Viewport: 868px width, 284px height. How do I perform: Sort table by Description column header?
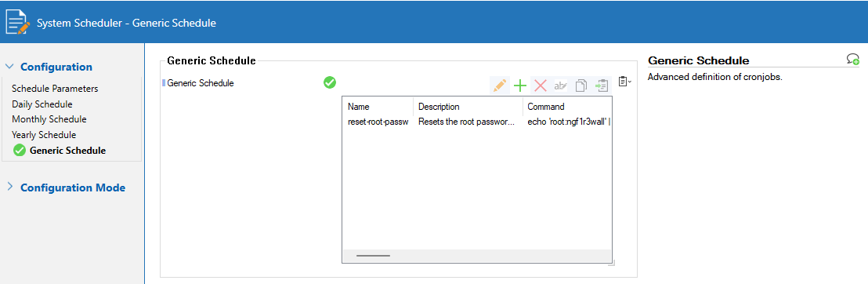(x=468, y=107)
